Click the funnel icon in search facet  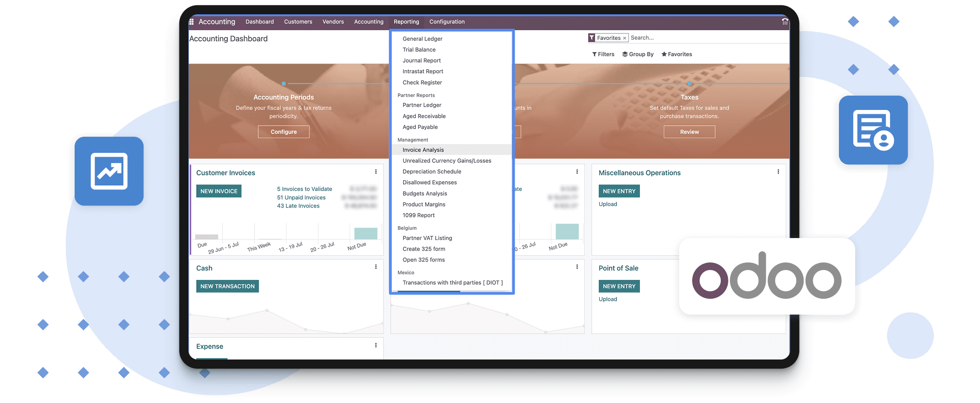click(x=592, y=38)
